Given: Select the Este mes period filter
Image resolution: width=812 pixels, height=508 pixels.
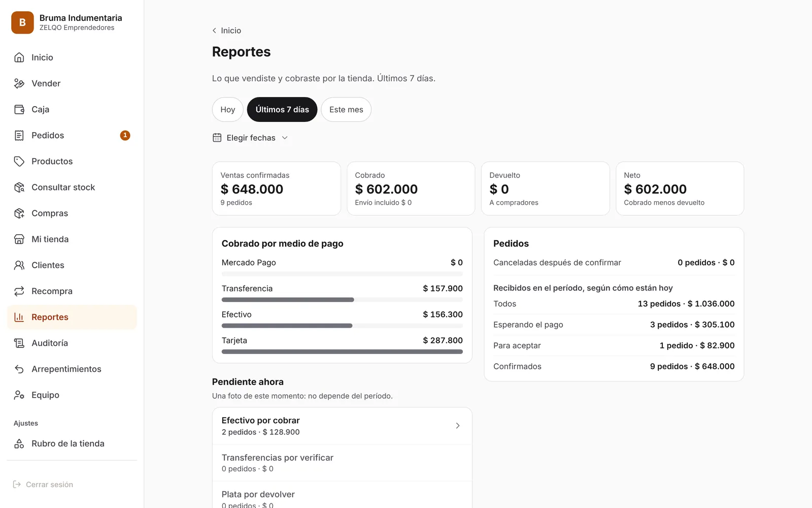Looking at the screenshot, I should [346, 110].
